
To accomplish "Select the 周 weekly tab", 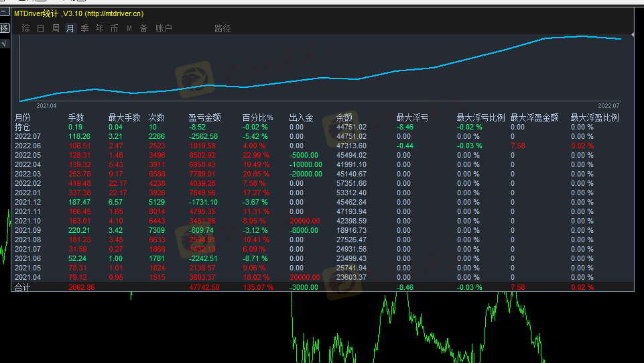I will pos(55,28).
